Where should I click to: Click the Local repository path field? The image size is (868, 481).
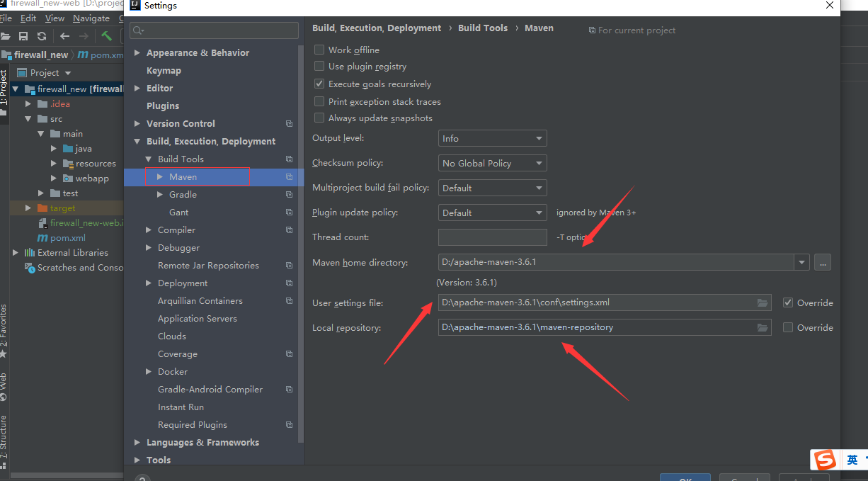point(605,327)
